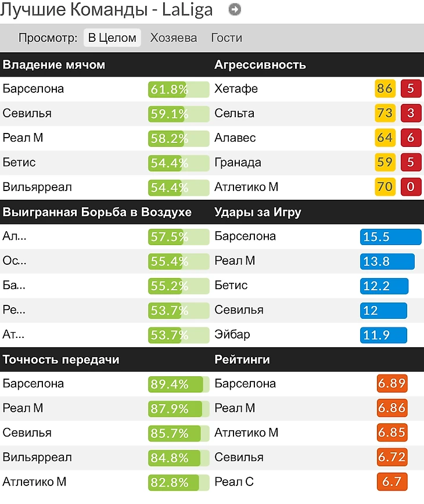Open Барселона under Владение мячом
Viewport: 424px width, 504px height.
(33, 89)
